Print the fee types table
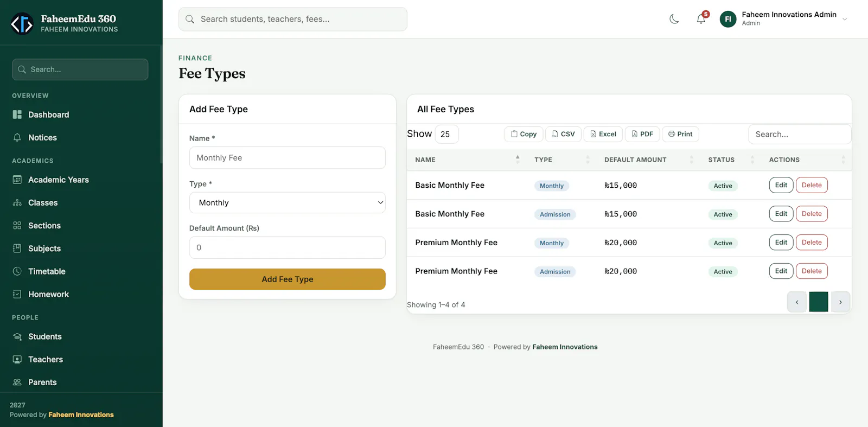Image resolution: width=868 pixels, height=427 pixels. click(680, 134)
